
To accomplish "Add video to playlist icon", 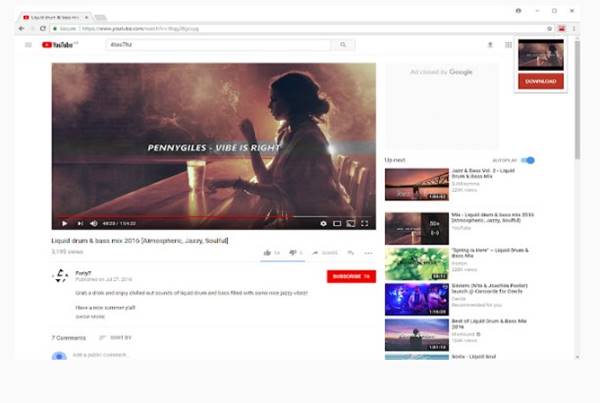I will [351, 253].
